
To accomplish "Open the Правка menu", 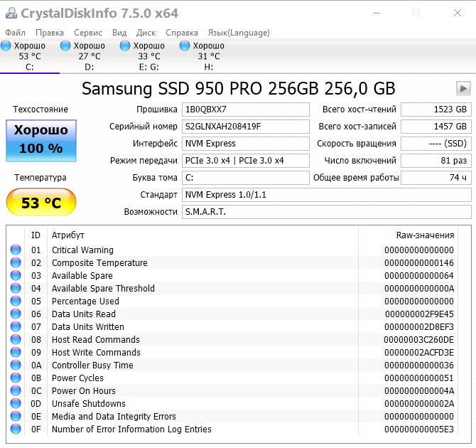I will click(50, 33).
